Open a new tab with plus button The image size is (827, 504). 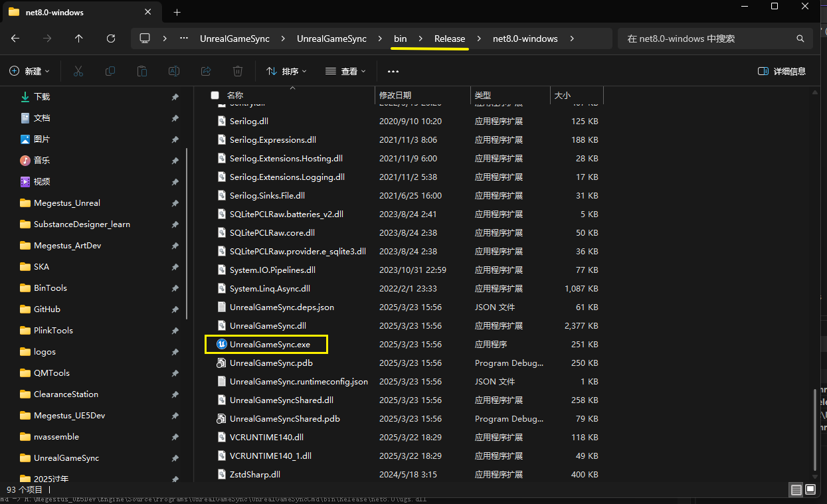click(177, 12)
